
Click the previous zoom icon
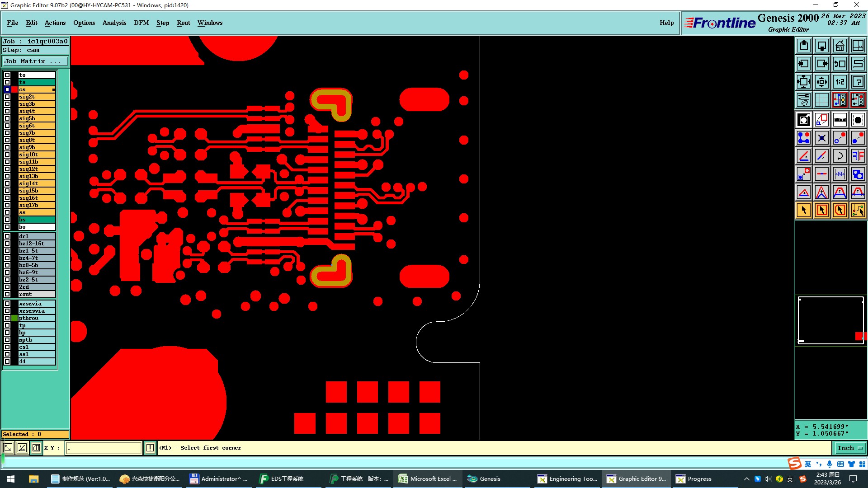840,64
